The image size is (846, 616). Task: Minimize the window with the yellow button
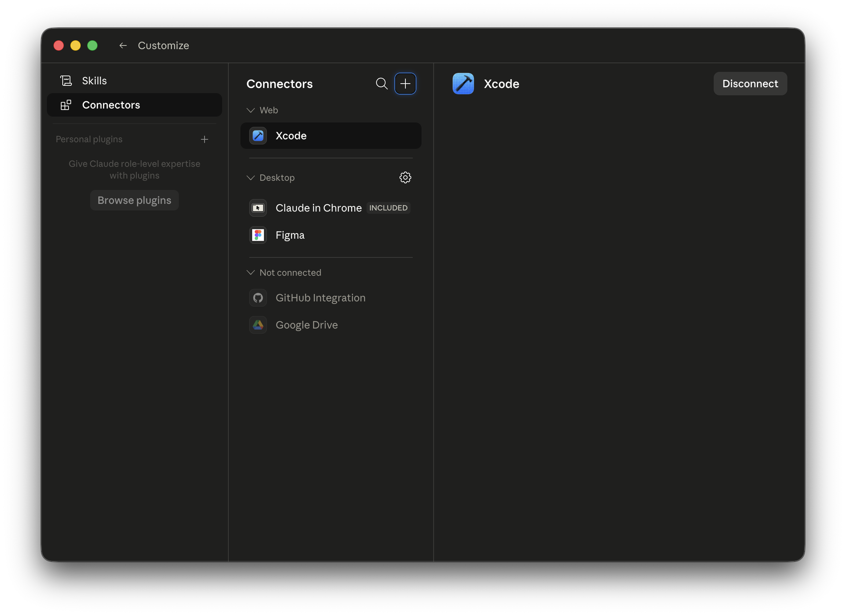76,45
